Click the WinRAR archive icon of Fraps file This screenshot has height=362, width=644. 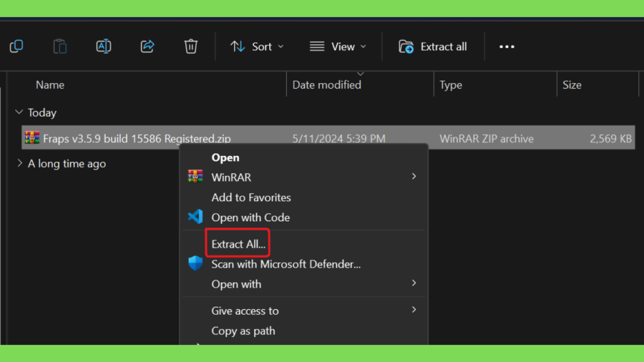(x=32, y=138)
